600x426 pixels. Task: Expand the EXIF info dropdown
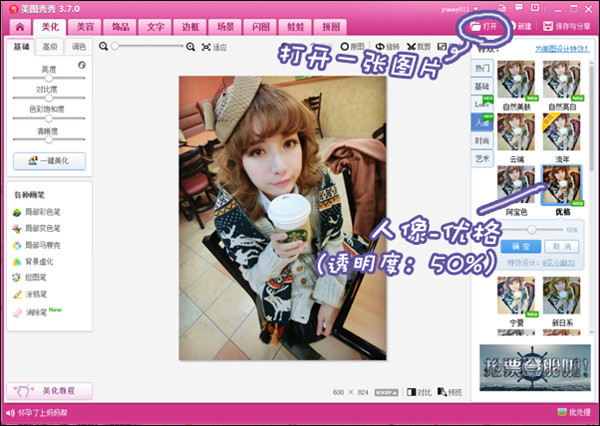coord(386,392)
